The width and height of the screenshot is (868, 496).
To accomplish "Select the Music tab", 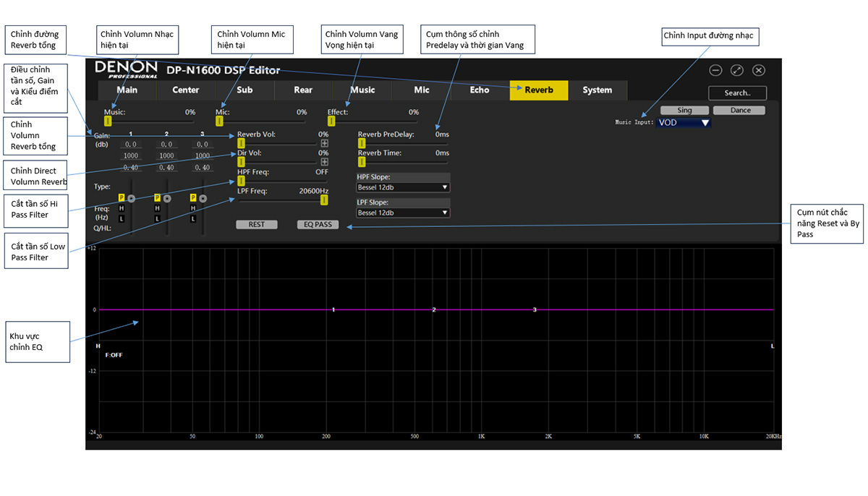I will pyautogui.click(x=362, y=90).
